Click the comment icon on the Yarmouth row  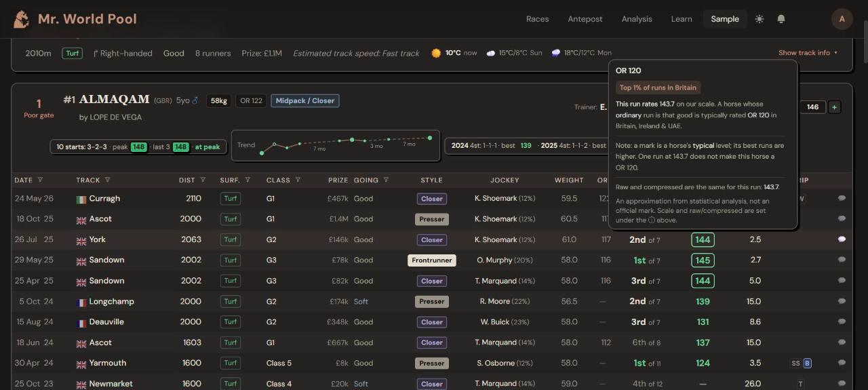tap(842, 363)
